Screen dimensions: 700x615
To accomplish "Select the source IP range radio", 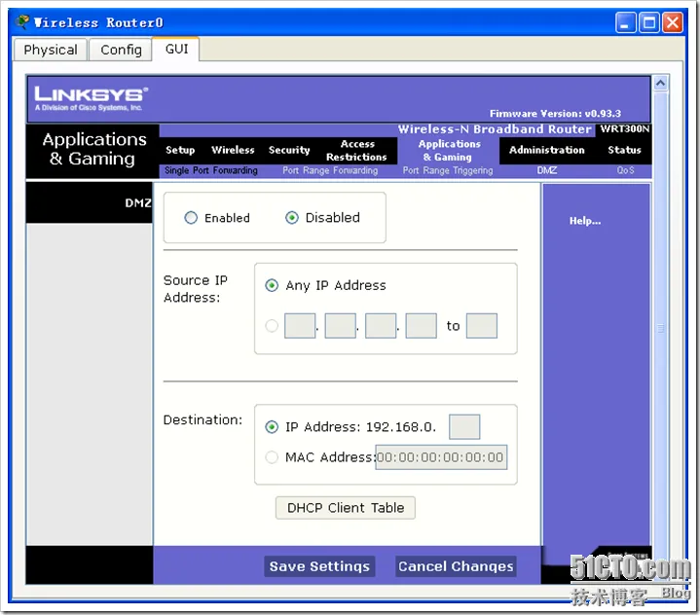I will 272,326.
